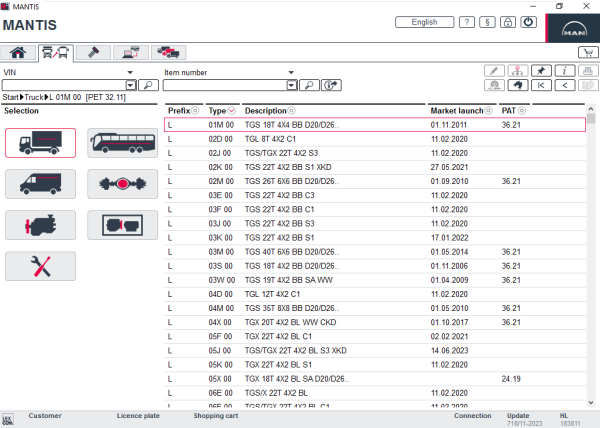This screenshot has width=600, height=428.
Task: Jump to first with the |< button
Action: pos(541,85)
